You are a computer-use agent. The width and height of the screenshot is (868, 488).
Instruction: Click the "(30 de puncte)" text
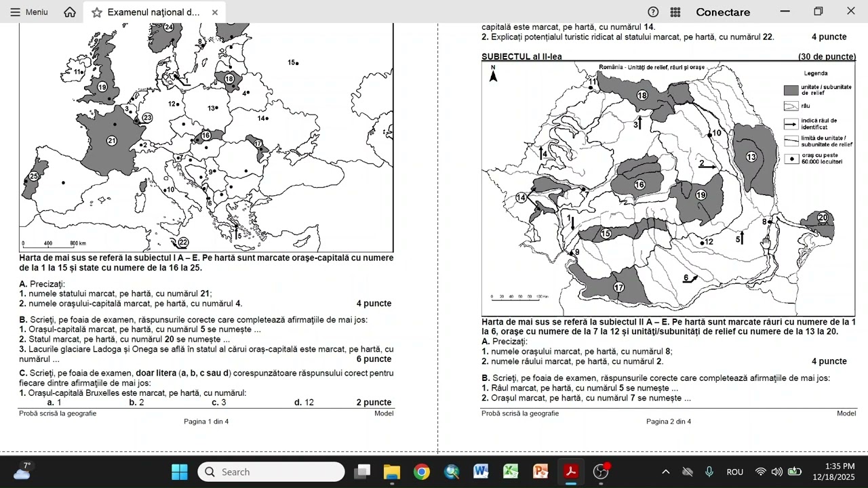(827, 57)
